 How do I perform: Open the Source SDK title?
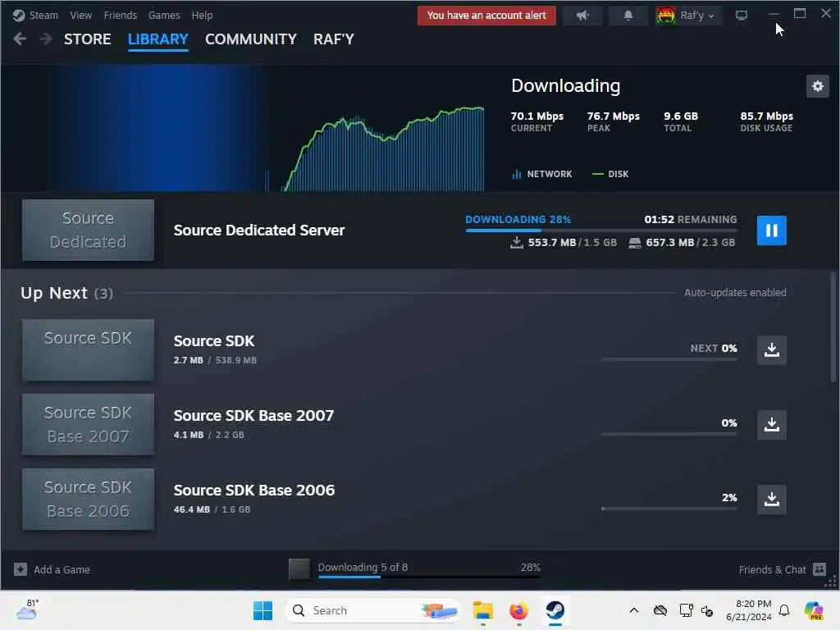[x=214, y=341]
